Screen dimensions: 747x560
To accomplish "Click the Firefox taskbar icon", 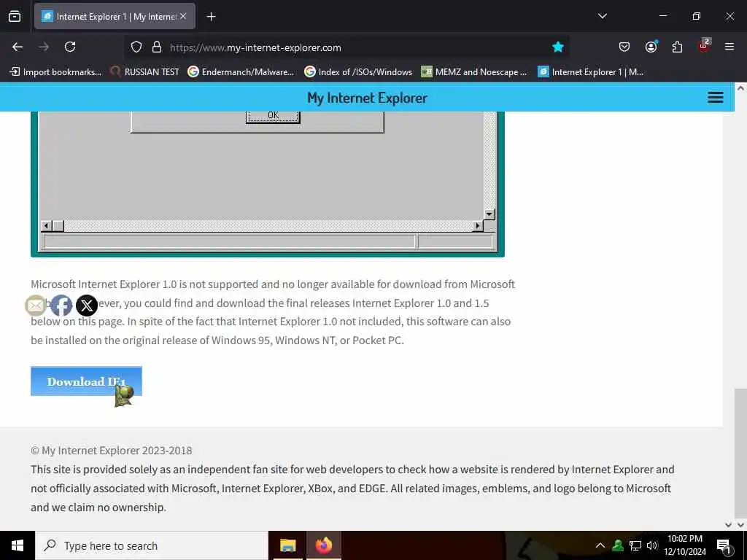I will point(323,545).
